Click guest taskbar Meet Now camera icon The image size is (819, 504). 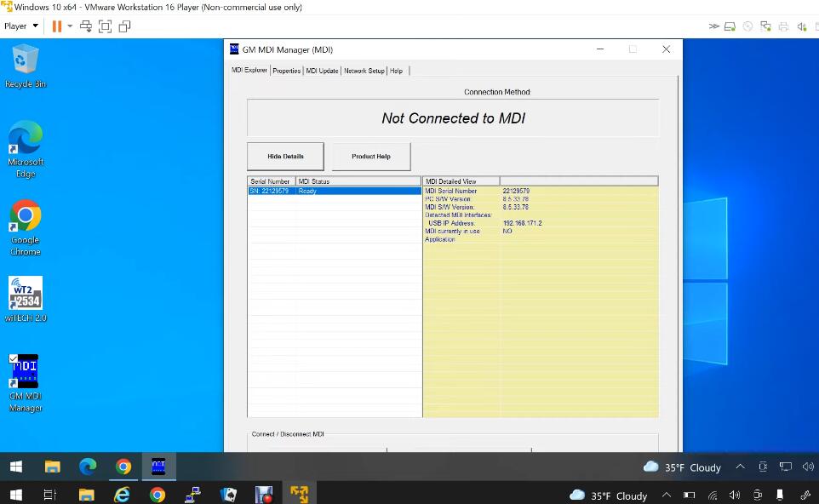pyautogui.click(x=763, y=467)
